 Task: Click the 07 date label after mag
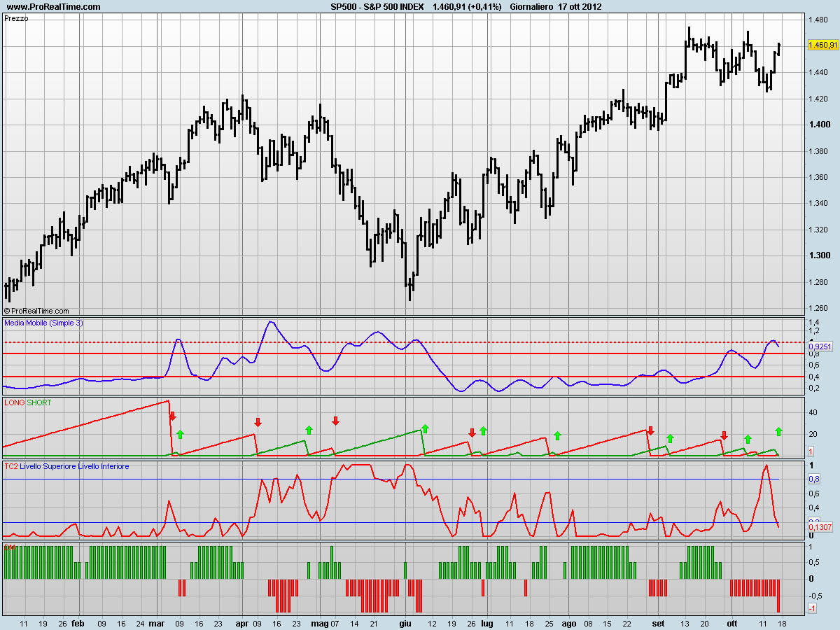point(335,622)
